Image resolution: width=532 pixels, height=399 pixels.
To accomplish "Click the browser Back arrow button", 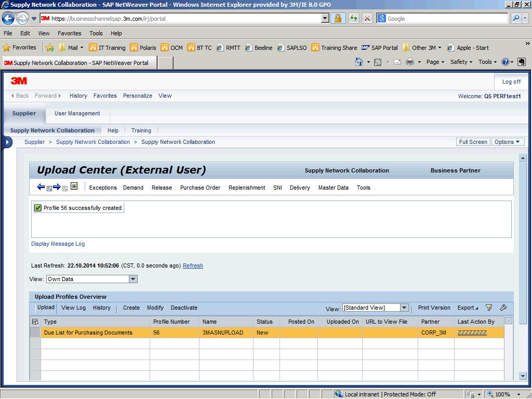I will click(x=8, y=18).
